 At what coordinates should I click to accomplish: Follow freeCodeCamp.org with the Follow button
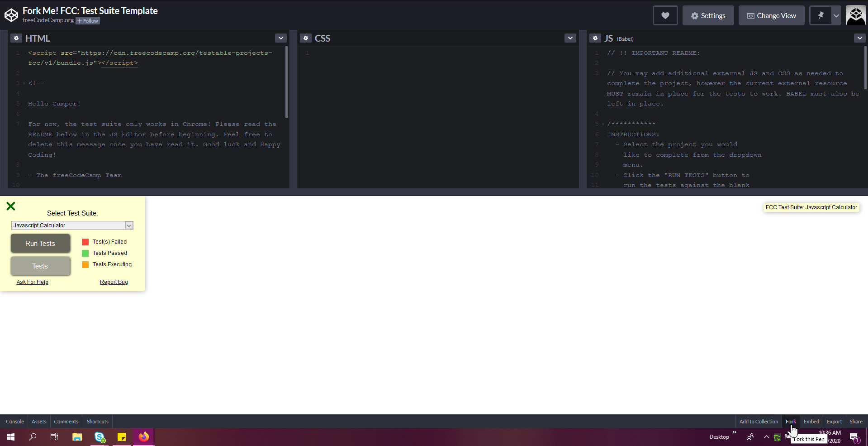pyautogui.click(x=88, y=21)
